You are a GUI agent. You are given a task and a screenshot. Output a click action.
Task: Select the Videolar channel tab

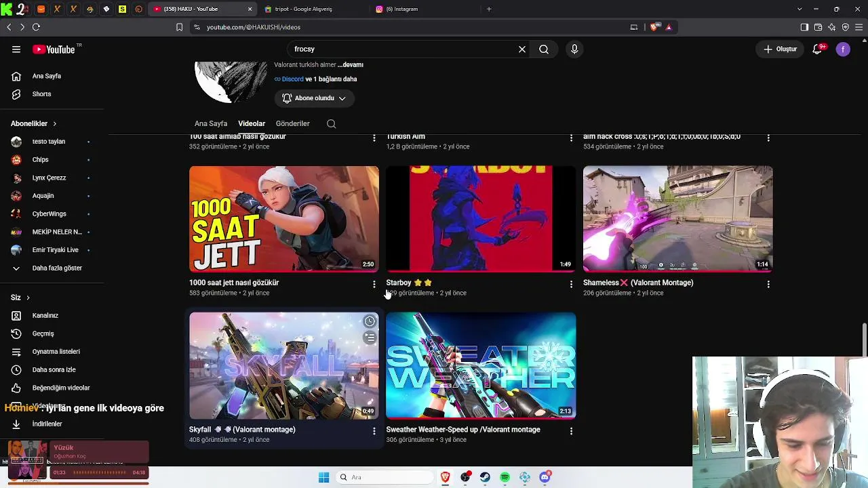(252, 123)
